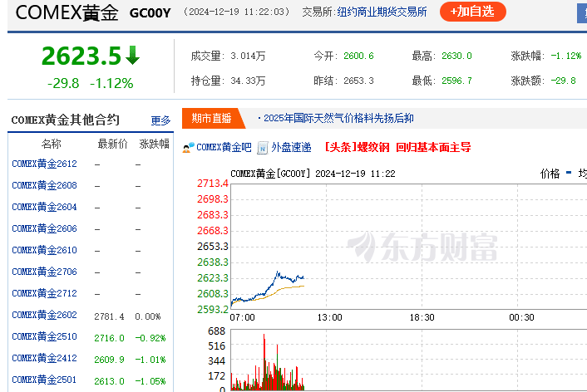Click 18:30 time label on chart axis
The width and height of the screenshot is (587, 392).
[422, 317]
